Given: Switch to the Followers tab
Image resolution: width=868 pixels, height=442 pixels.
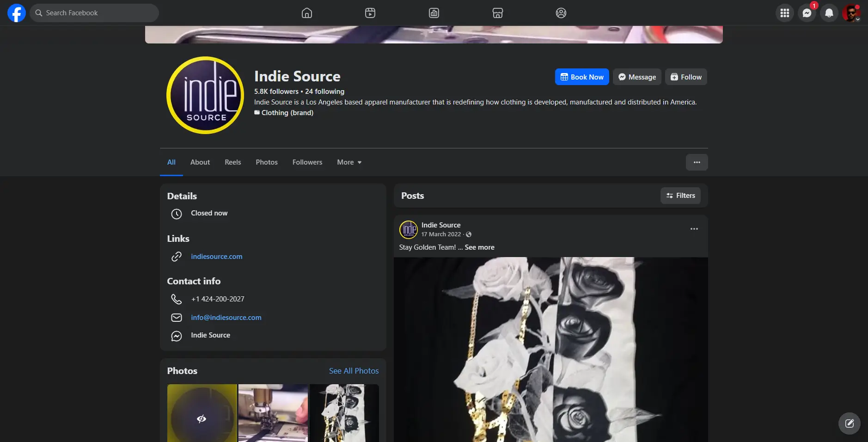Looking at the screenshot, I should point(307,162).
